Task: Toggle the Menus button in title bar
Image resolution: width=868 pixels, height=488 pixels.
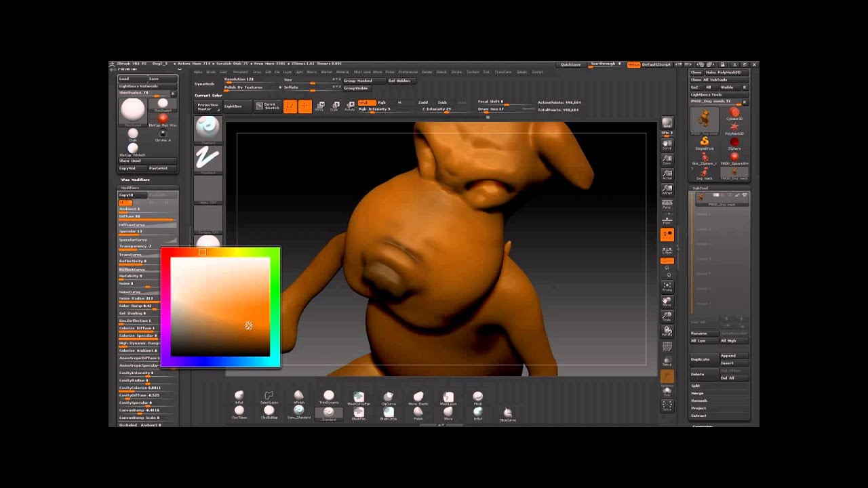Action: tap(633, 64)
